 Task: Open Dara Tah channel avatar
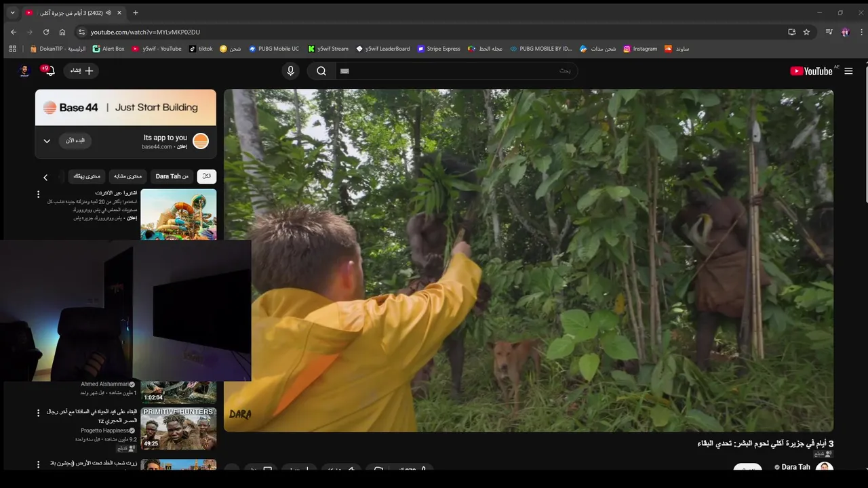(824, 468)
